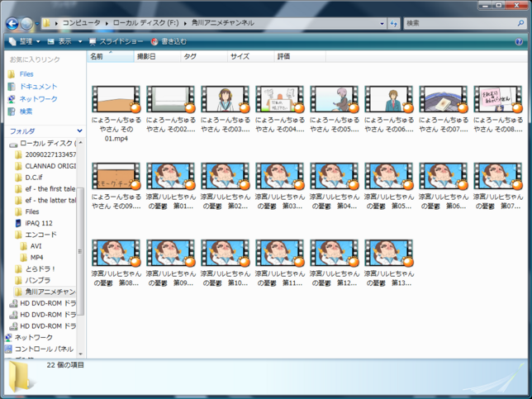532x399 pixels.
Task: Select ネットワーク in the folder tree
Action: click(x=29, y=338)
